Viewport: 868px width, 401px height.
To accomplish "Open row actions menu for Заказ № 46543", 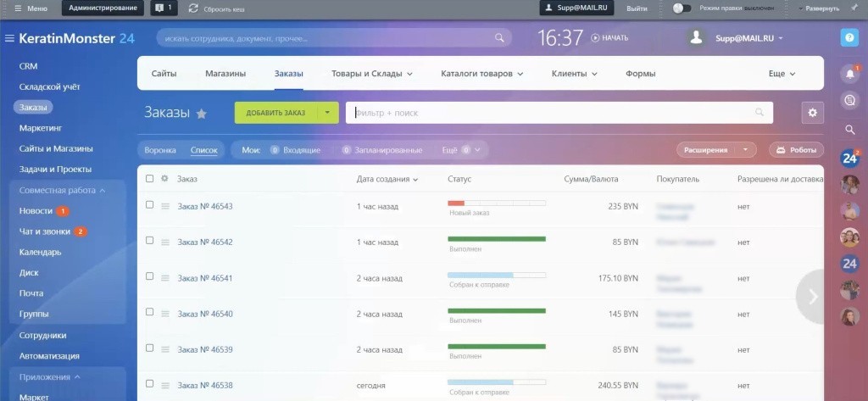I will click(x=166, y=206).
